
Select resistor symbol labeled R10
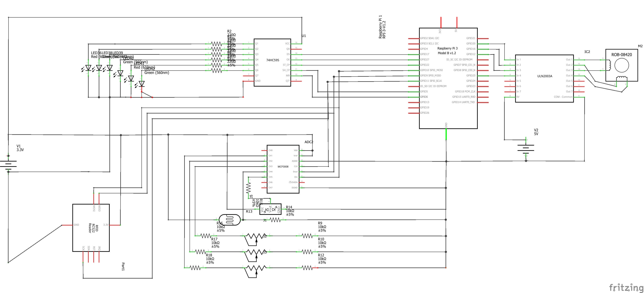click(x=307, y=252)
